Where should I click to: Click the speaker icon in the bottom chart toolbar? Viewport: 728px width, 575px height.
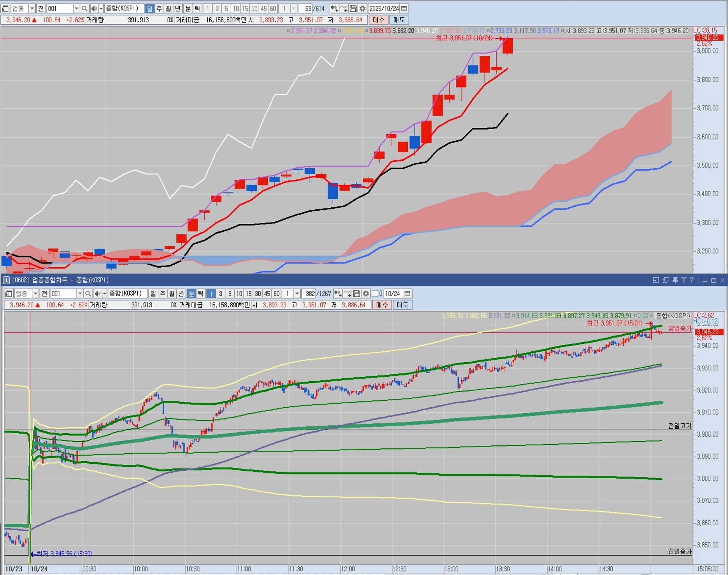97,294
